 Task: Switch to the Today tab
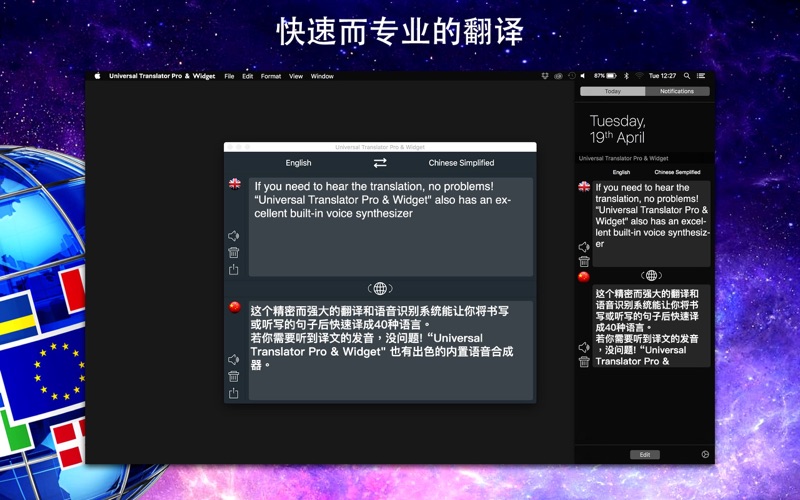coord(612,91)
